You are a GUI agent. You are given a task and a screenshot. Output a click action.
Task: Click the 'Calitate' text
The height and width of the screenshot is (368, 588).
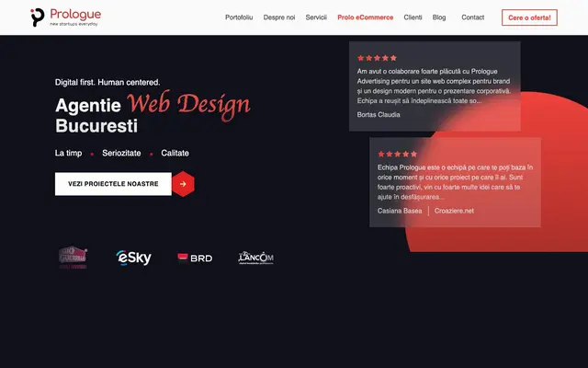175,154
